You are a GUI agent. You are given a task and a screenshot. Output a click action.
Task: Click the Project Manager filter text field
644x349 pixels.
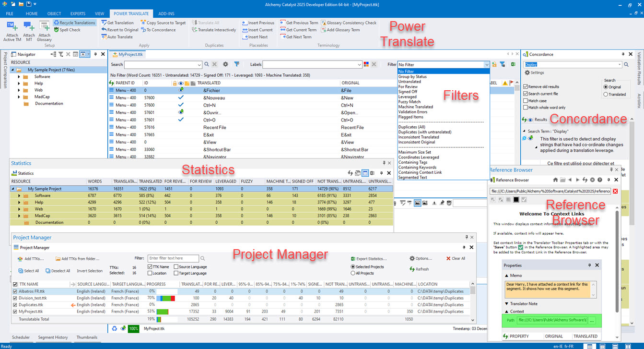coord(173,258)
